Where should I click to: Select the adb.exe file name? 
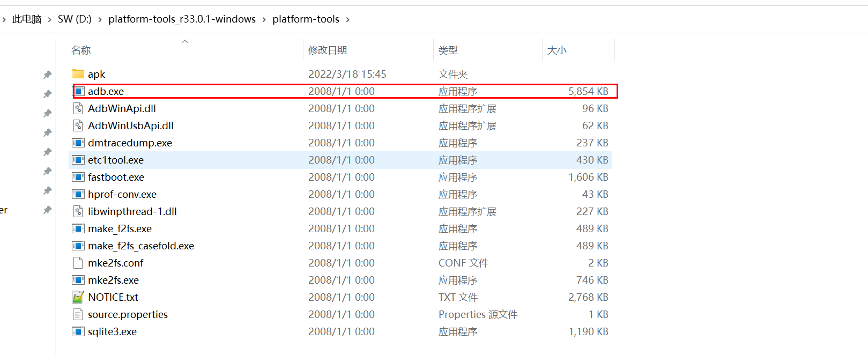(106, 91)
